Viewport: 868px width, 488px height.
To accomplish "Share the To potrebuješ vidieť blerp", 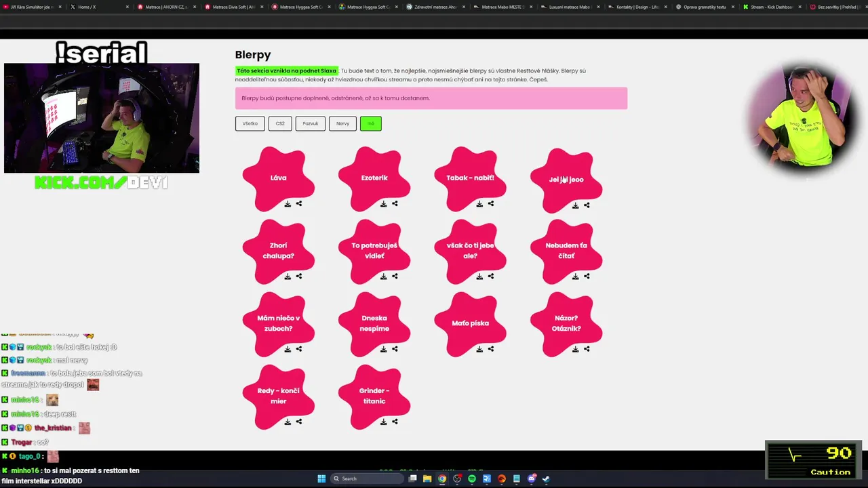I will coord(395,276).
